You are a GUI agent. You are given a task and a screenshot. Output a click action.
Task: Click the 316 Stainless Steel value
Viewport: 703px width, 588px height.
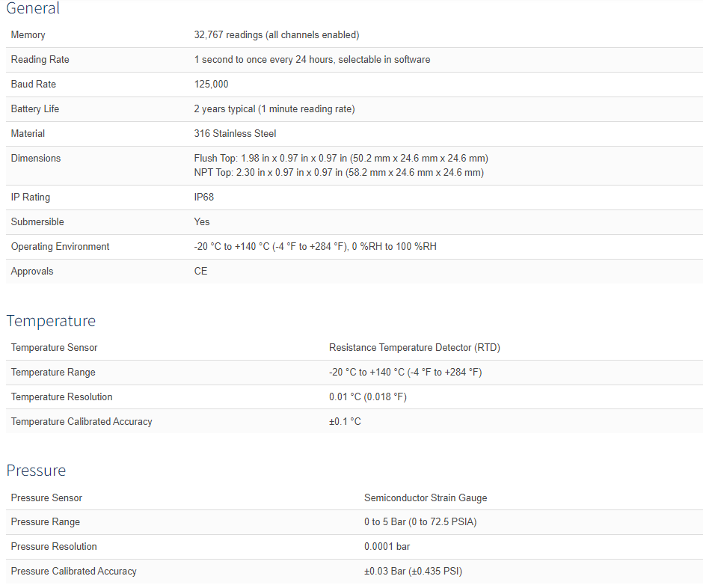(x=235, y=134)
